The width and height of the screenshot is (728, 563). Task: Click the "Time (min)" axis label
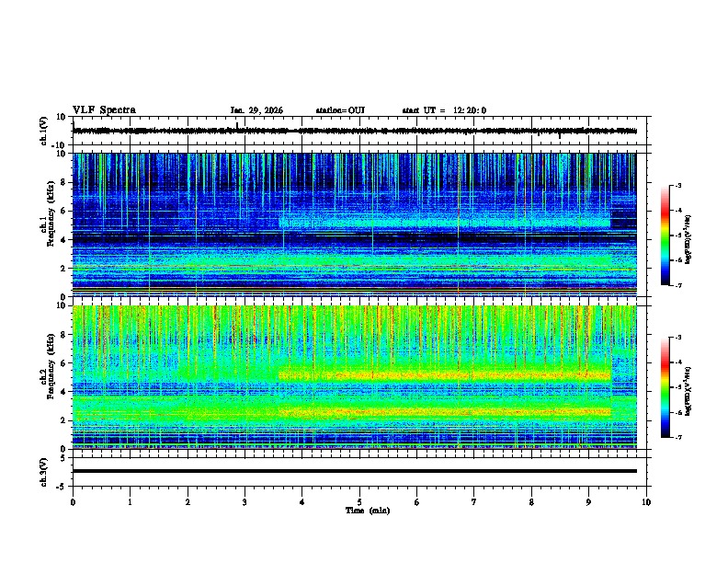368,511
